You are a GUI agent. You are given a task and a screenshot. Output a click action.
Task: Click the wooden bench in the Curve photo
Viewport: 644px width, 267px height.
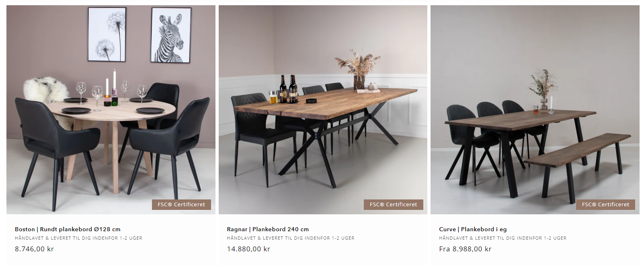coord(577,163)
